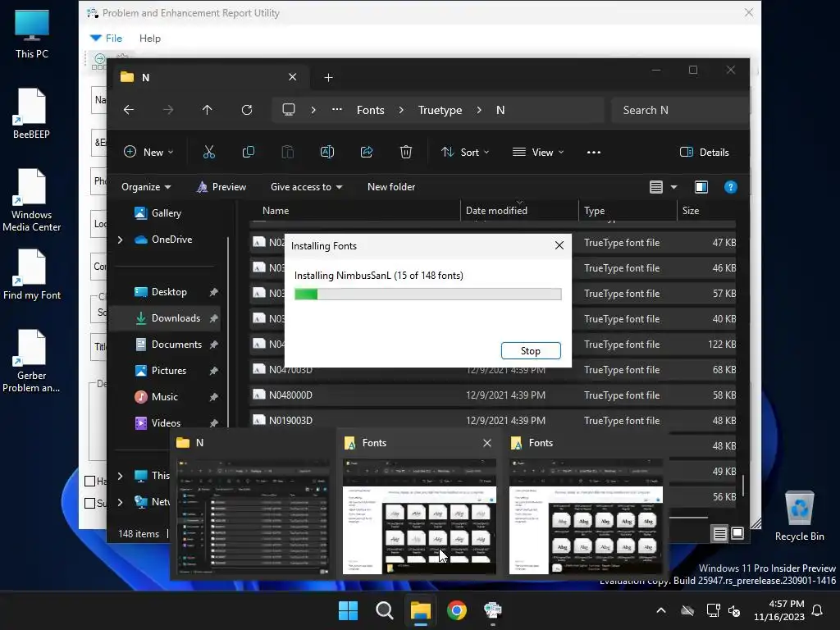Expand the OneDrive tree node
Image resolution: width=840 pixels, height=630 pixels.
(x=120, y=240)
